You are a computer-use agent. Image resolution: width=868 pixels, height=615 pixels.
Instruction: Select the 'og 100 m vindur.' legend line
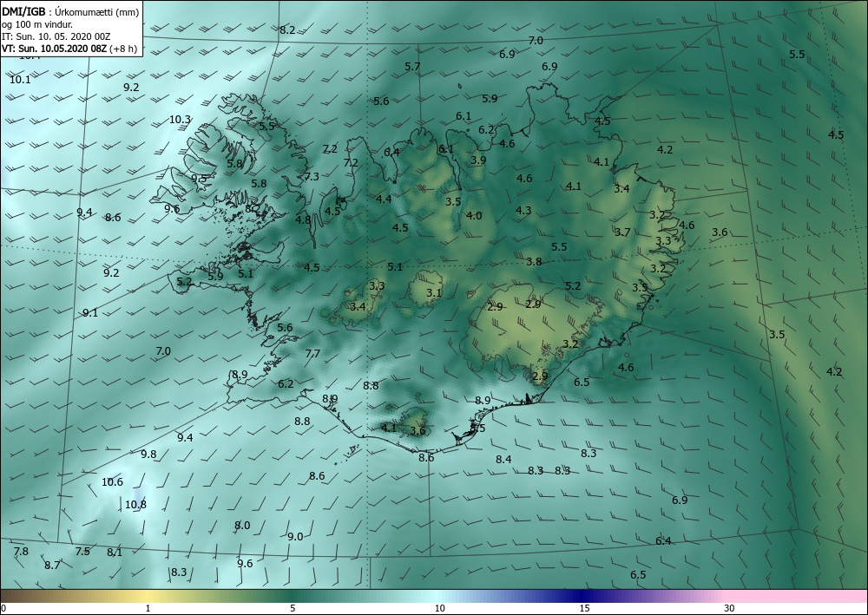37,24
